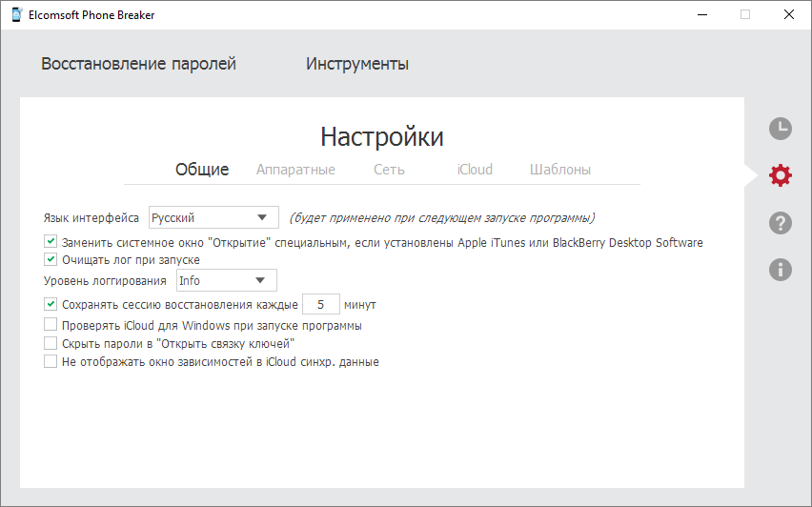Click the save interval minutes field

(321, 304)
